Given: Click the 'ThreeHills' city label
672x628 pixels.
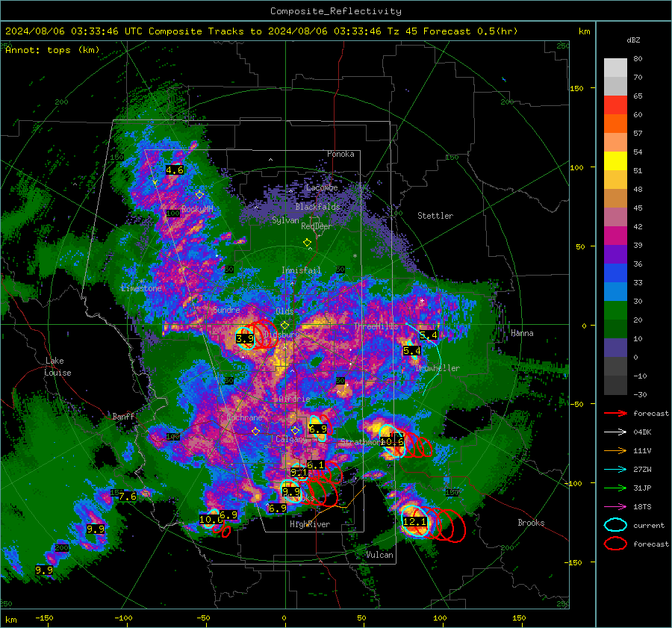Looking at the screenshot, I should (376, 326).
